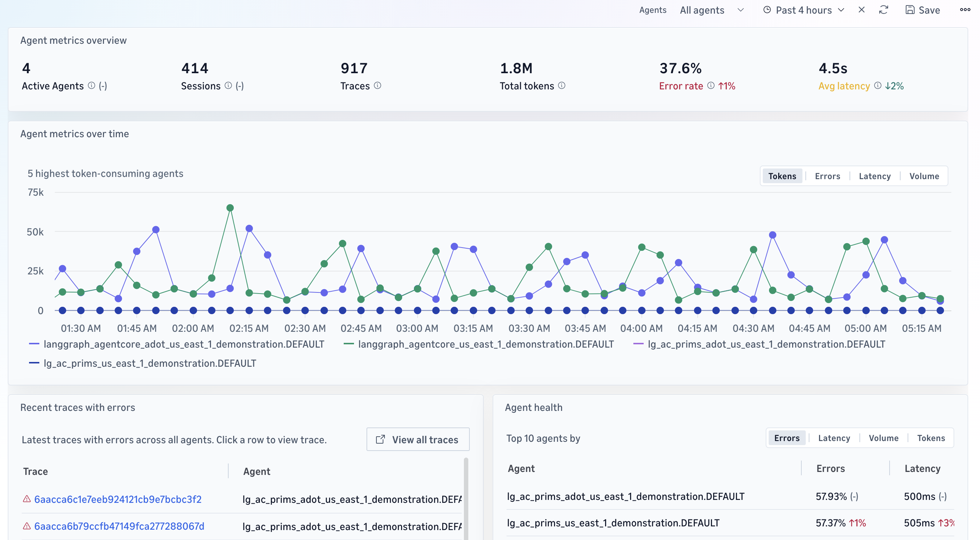980x540 pixels.
Task: Click the 57.93% error value
Action: [x=831, y=497]
